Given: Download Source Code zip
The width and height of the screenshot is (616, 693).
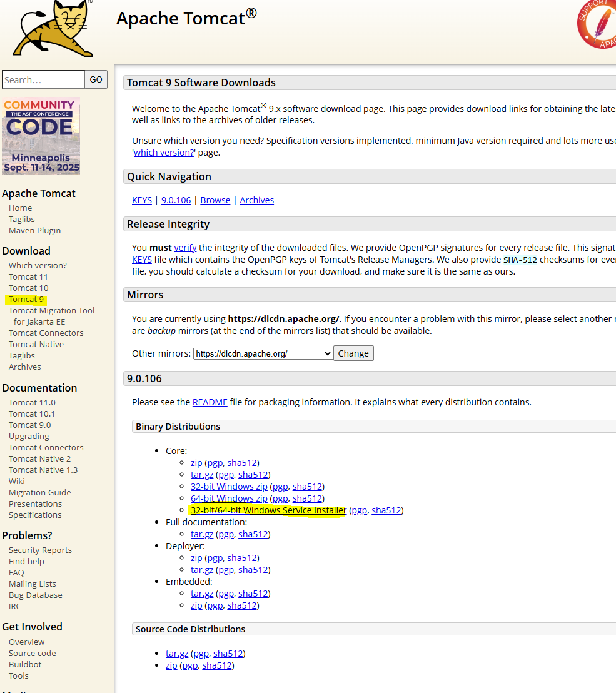Looking at the screenshot, I should point(171,665).
